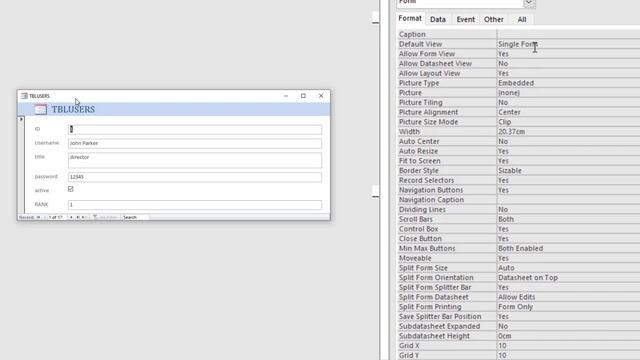Click the empty Navigation Caption value field
Viewport: 640px width, 360px height.
click(568, 200)
